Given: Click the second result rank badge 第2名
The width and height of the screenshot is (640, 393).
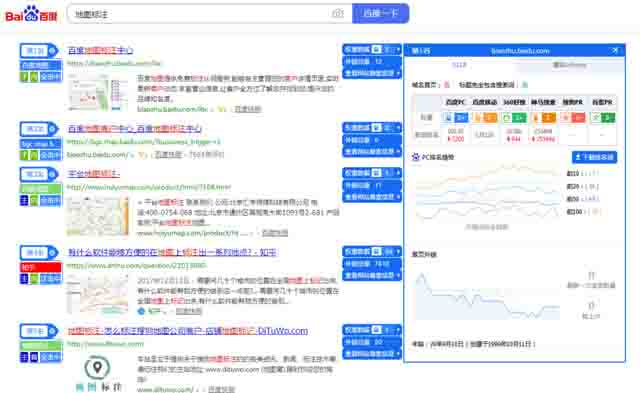Looking at the screenshot, I should [x=39, y=129].
